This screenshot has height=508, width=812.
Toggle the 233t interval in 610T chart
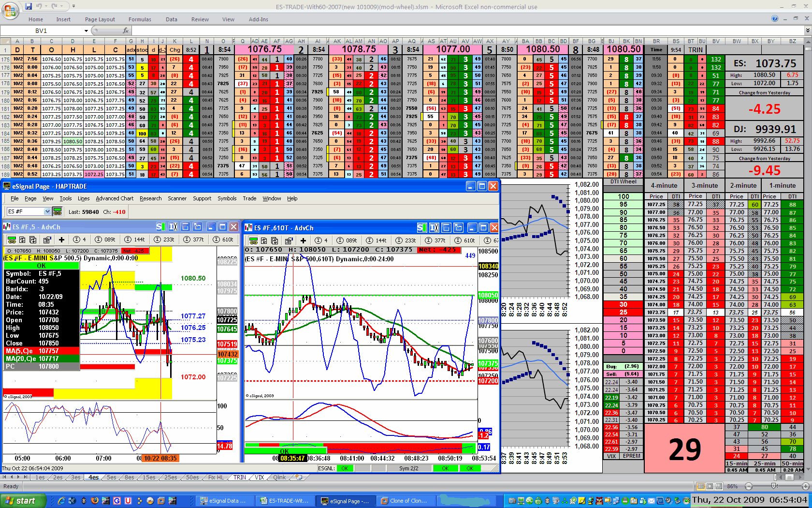coord(406,240)
